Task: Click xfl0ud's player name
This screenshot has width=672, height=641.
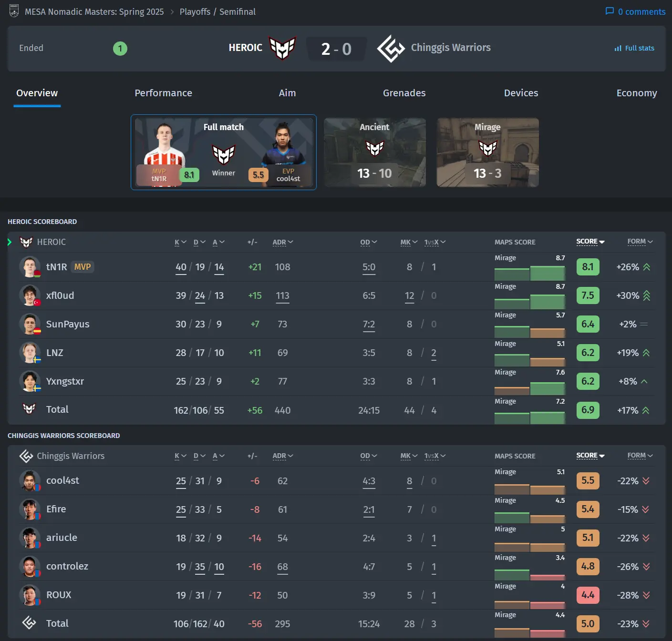Action: point(60,295)
